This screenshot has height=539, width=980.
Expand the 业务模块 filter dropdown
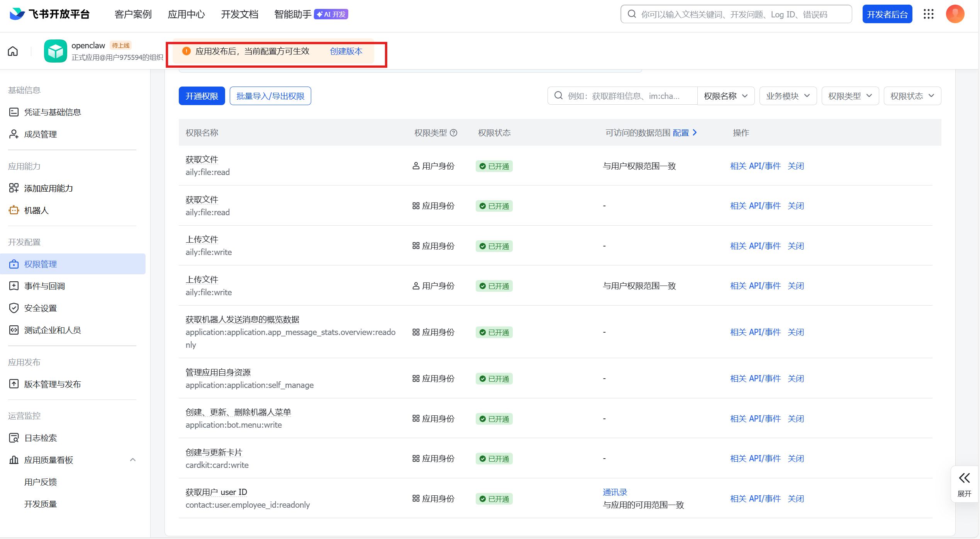pos(788,96)
